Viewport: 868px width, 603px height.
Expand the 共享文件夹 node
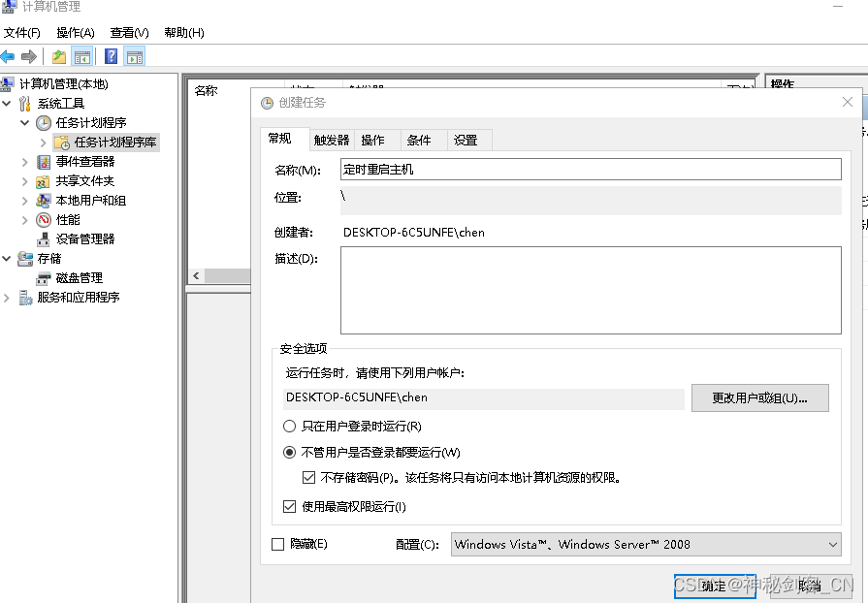coord(25,181)
